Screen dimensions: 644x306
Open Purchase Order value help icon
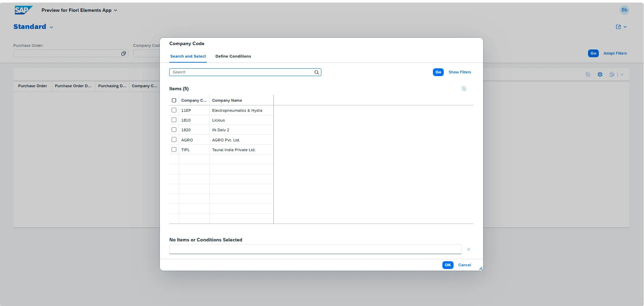click(123, 54)
